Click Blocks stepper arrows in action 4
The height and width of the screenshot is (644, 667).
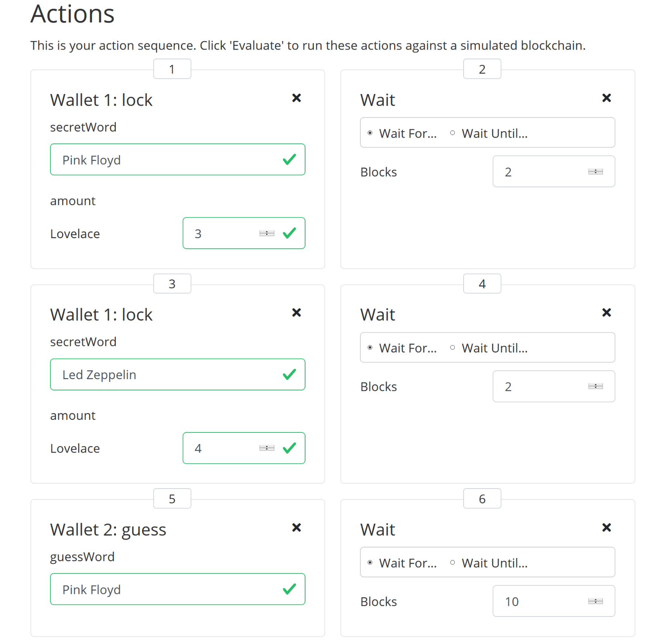[595, 386]
